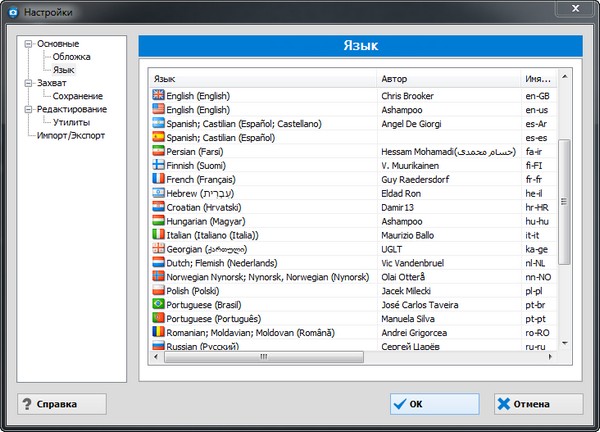Click the French flag icon
Image resolution: width=600 pixels, height=432 pixels.
pyautogui.click(x=157, y=178)
